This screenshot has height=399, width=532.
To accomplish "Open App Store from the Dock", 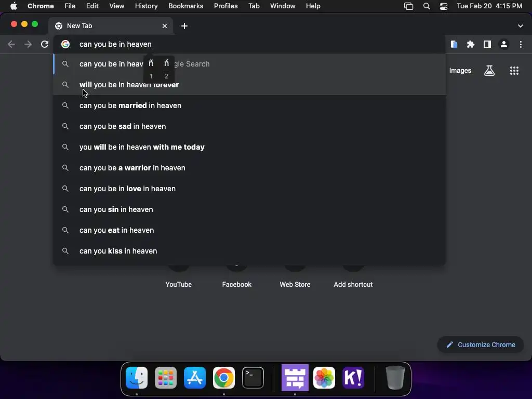I will coord(195,378).
